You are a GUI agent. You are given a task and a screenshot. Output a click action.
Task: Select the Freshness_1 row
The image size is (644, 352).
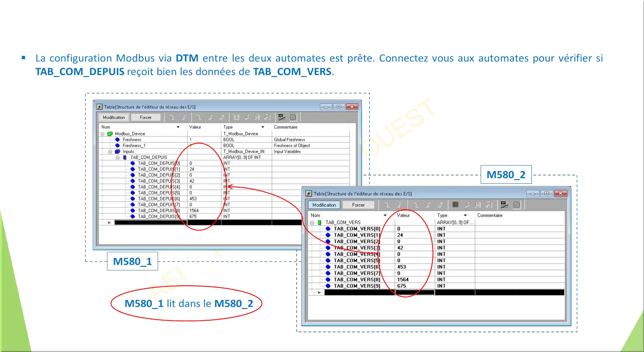coord(224,145)
